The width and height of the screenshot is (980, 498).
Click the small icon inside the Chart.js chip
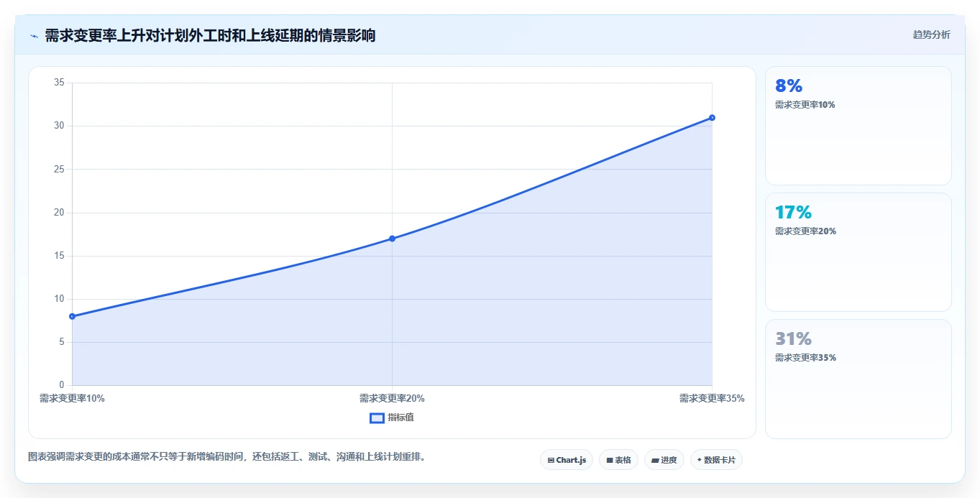(x=551, y=460)
